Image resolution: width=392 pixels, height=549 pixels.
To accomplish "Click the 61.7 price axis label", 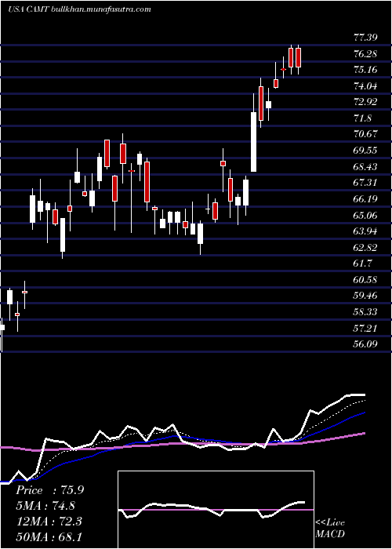I will (x=362, y=264).
